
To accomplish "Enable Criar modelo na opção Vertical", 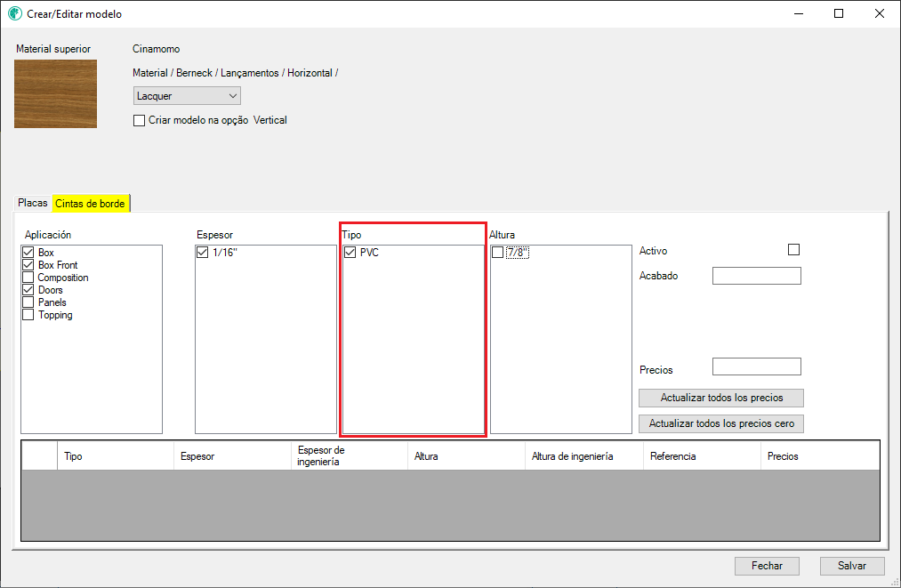I will pos(139,121).
